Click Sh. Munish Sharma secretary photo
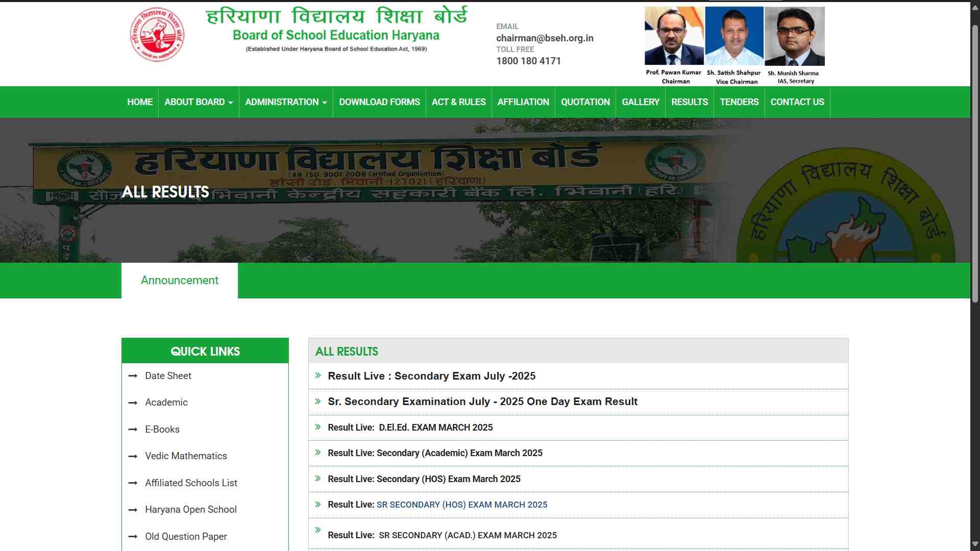The image size is (980, 551). pos(794,36)
